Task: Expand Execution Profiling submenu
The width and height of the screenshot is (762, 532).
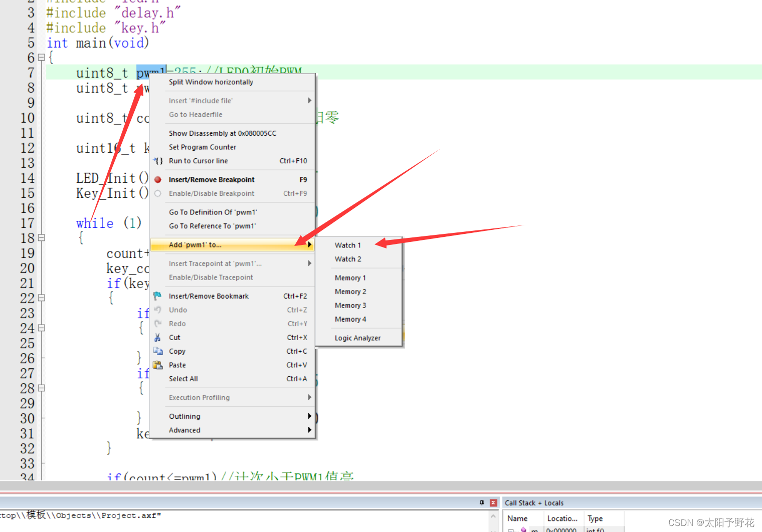Action: 233,398
